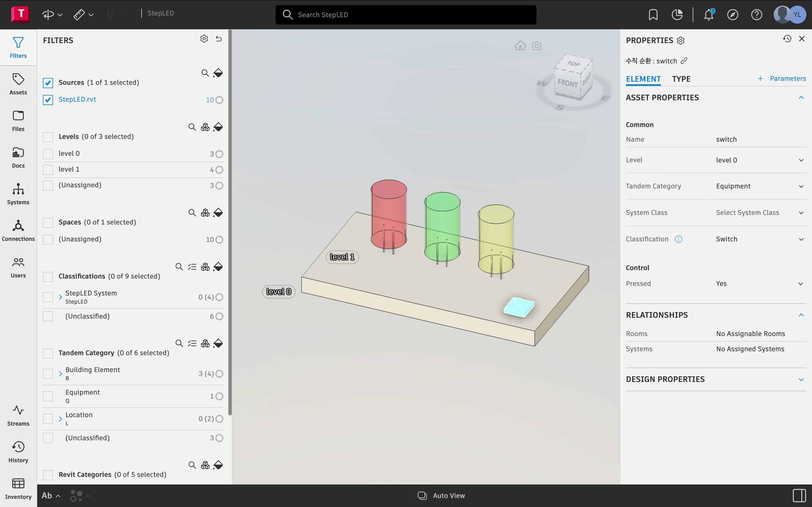Screen dimensions: 812x507
Task: Click the Search StepLED field
Action: pos(406,15)
